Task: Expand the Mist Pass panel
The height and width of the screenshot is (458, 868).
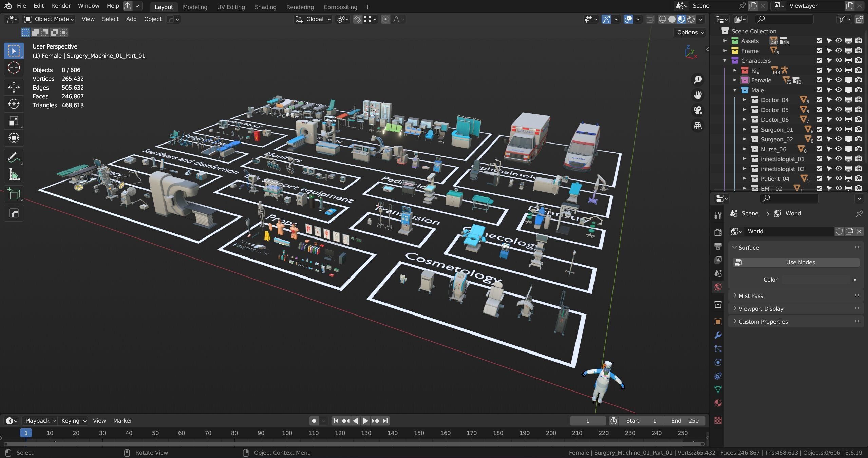Action: click(x=751, y=295)
